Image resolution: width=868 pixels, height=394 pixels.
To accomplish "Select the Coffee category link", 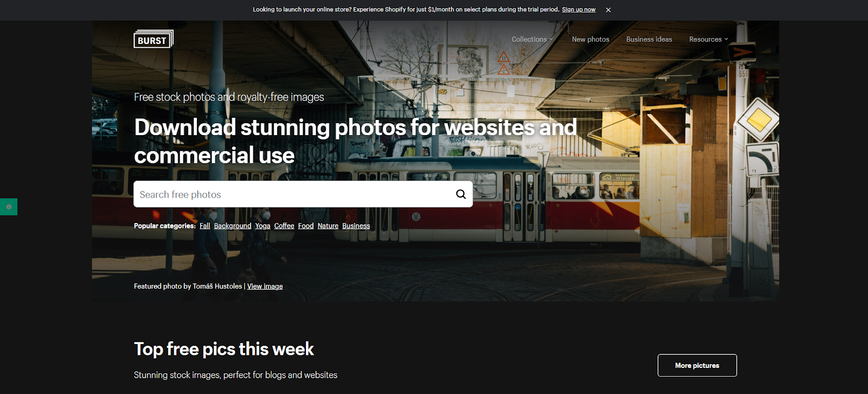I will coord(284,226).
